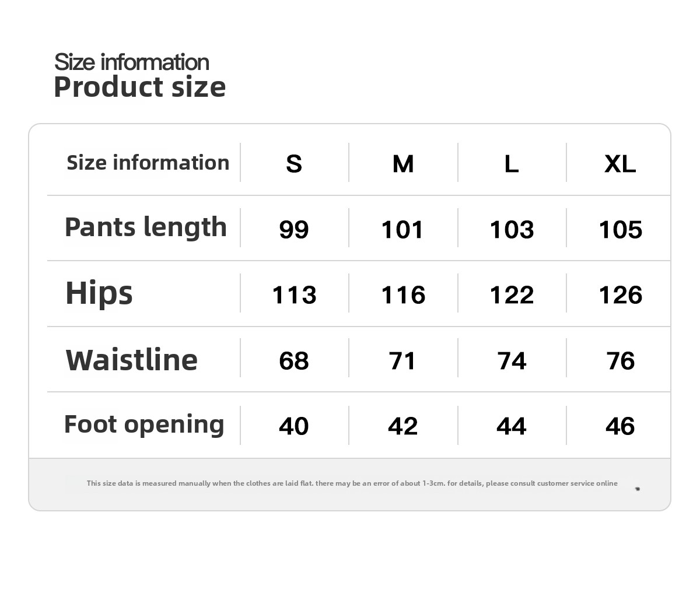This screenshot has width=700, height=593.
Task: Click the measurement disclaimer note text
Action: point(352,483)
